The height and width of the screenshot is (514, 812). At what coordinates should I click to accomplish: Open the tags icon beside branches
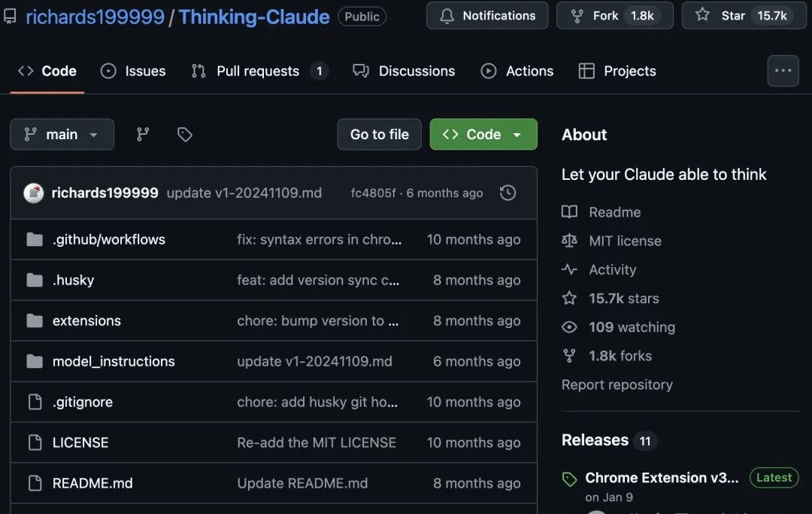point(185,135)
